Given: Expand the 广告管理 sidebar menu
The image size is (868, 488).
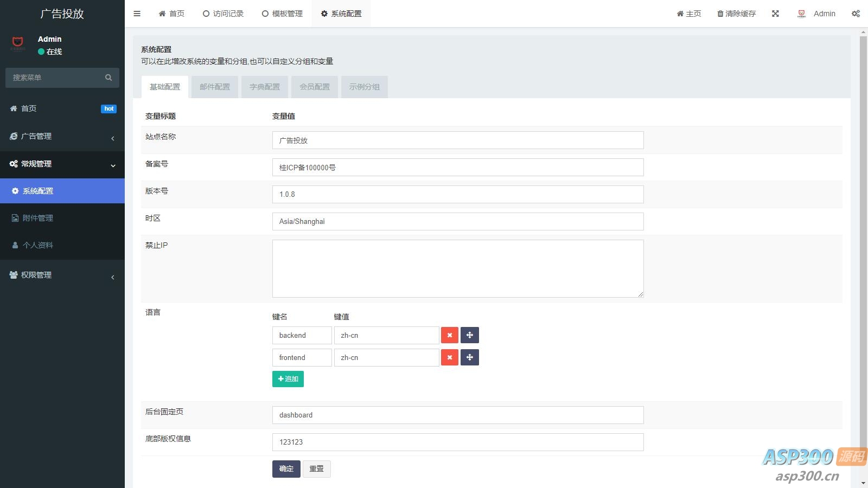Looking at the screenshot, I should click(62, 137).
